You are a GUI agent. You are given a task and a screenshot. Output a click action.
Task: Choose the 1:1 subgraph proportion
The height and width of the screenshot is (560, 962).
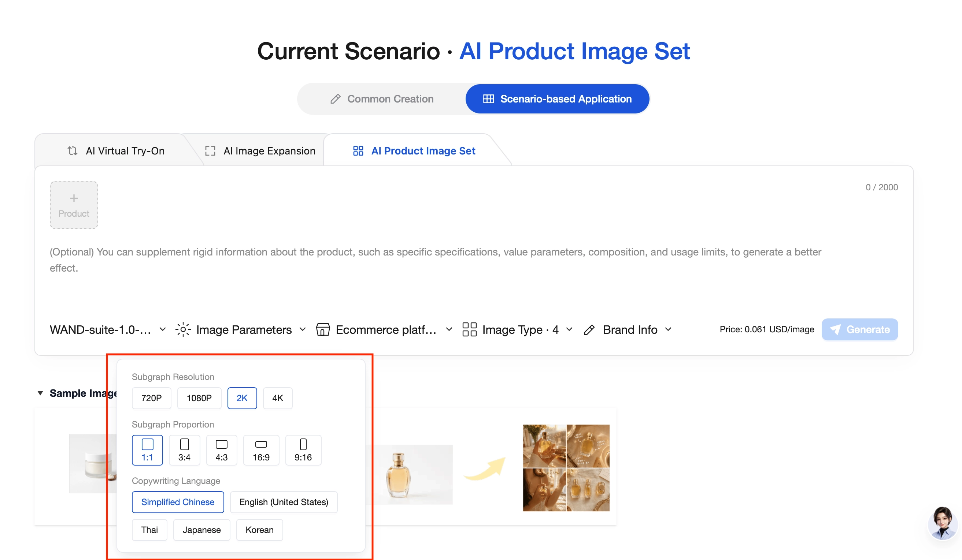(x=147, y=450)
